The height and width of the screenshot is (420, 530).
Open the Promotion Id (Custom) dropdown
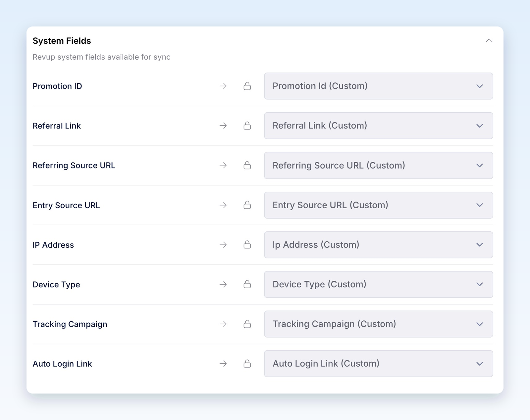coord(378,86)
